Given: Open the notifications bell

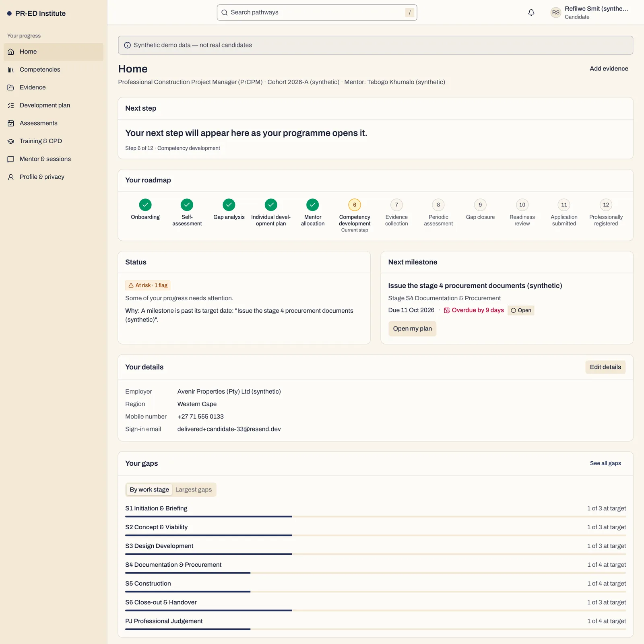Looking at the screenshot, I should point(531,12).
